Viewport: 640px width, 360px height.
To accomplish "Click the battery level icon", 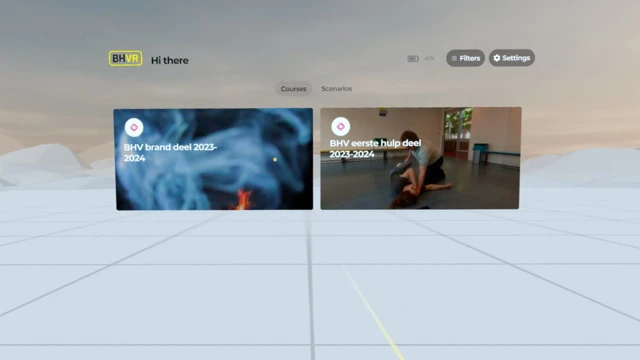I will coord(413,59).
